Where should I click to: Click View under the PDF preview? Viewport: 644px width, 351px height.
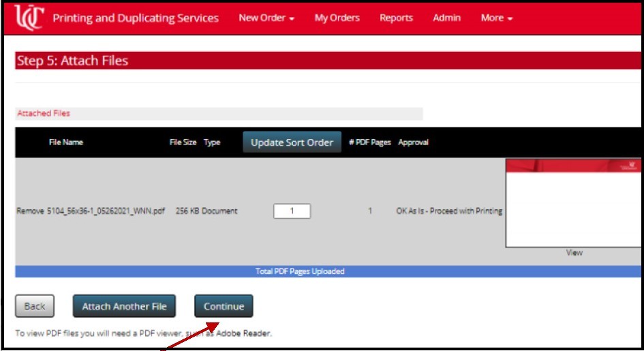tap(574, 253)
